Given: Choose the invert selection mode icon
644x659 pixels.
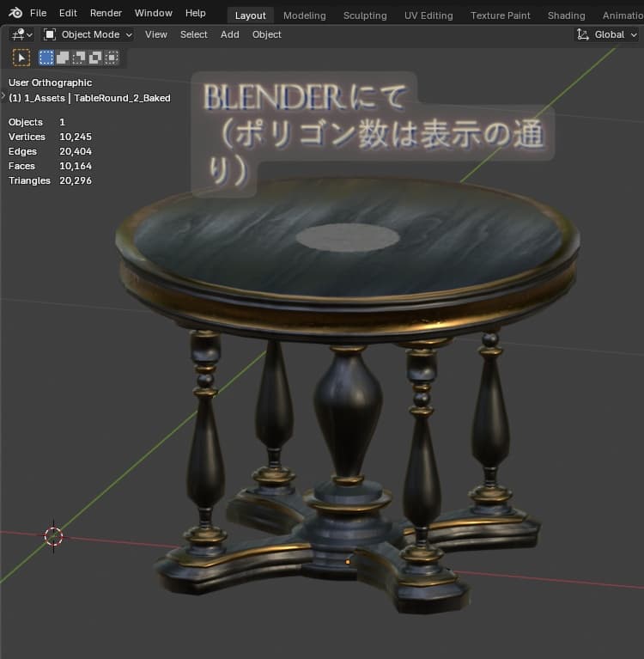Looking at the screenshot, I should (x=95, y=58).
